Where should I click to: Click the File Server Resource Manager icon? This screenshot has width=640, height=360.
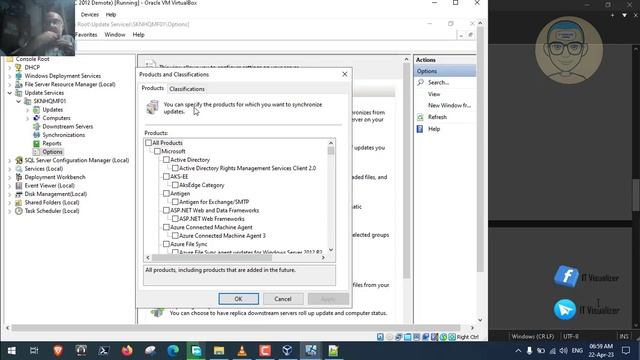tap(18, 84)
